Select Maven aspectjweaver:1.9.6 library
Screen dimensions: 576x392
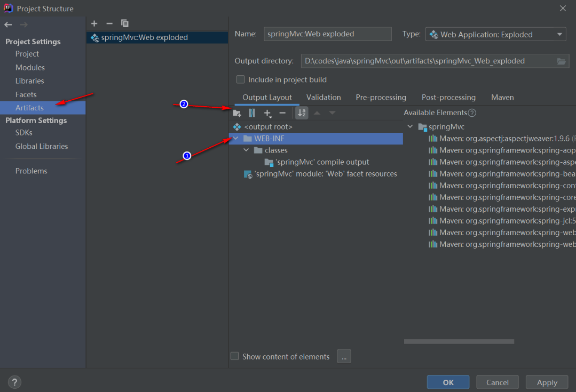click(502, 139)
